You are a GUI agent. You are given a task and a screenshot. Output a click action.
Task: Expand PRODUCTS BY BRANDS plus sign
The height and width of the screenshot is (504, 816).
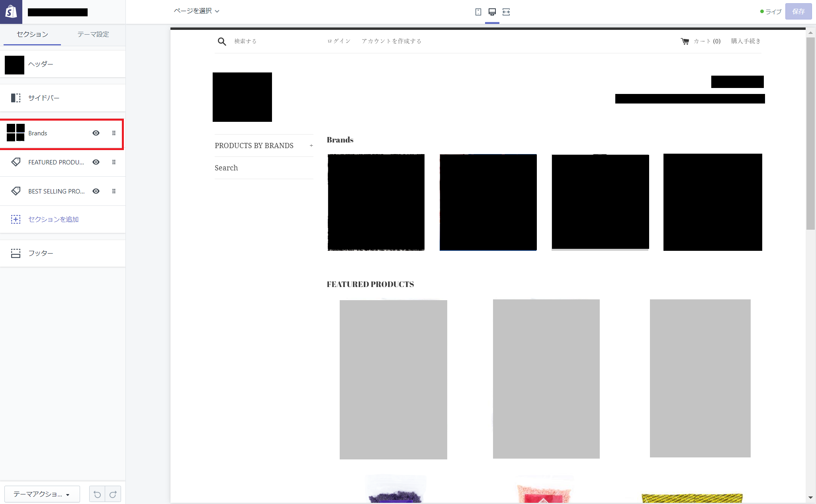coord(311,146)
